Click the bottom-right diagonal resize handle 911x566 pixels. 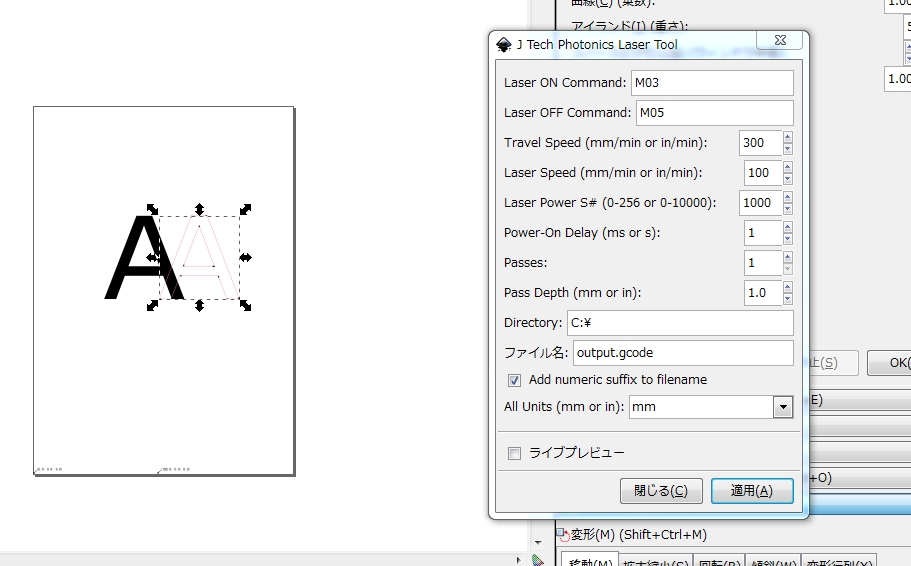point(246,305)
